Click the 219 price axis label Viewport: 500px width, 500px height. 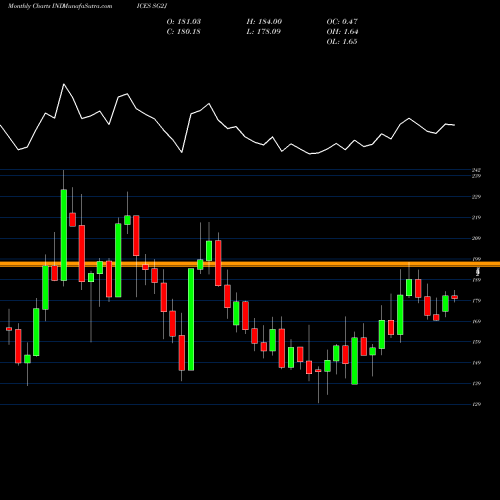click(476, 217)
